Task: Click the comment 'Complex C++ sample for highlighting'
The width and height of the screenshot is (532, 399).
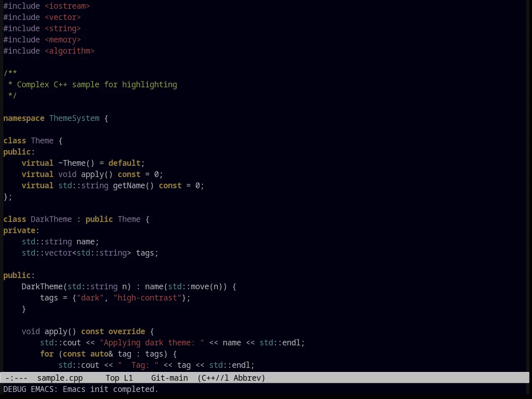Action: [x=97, y=84]
